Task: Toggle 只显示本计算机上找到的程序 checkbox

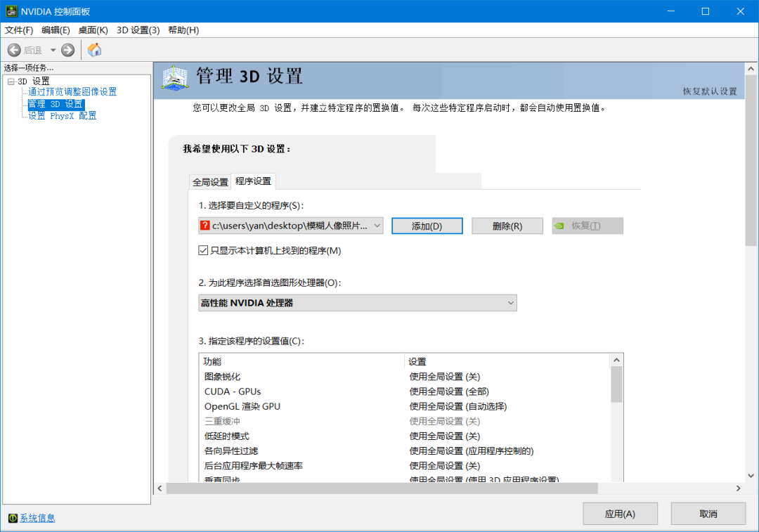Action: 203,250
